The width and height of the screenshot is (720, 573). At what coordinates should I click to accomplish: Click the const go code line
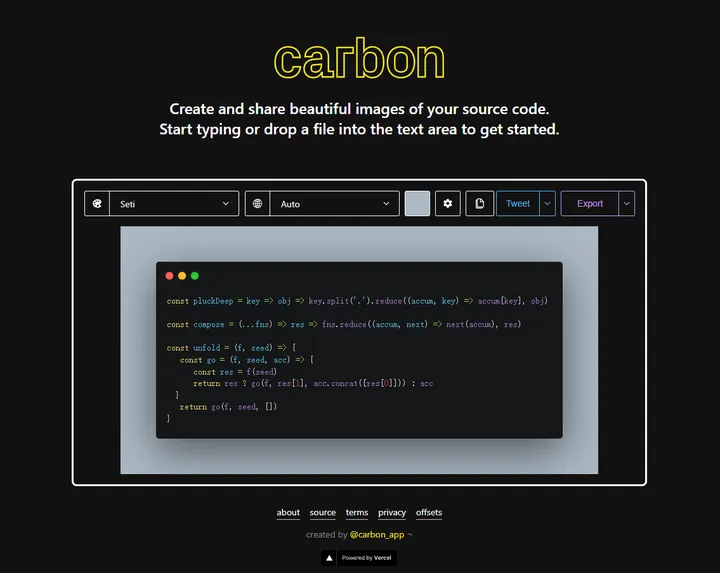247,360
